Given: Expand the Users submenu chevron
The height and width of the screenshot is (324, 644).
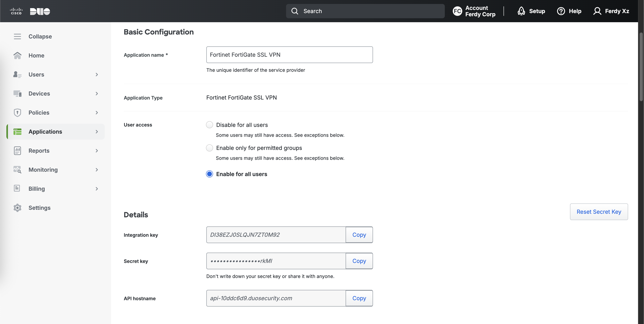Looking at the screenshot, I should click(97, 74).
